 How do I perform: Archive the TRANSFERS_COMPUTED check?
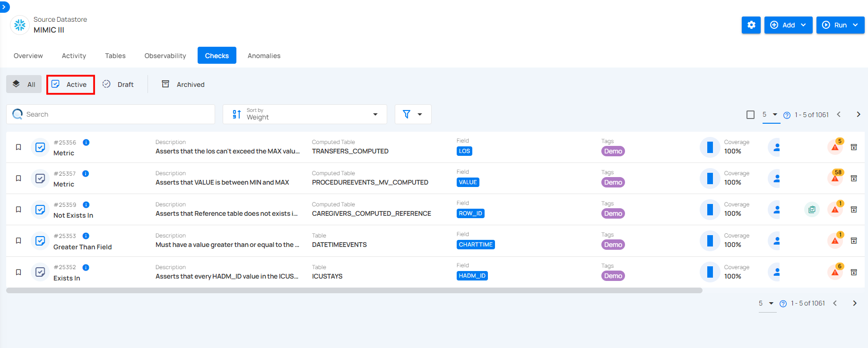[854, 147]
